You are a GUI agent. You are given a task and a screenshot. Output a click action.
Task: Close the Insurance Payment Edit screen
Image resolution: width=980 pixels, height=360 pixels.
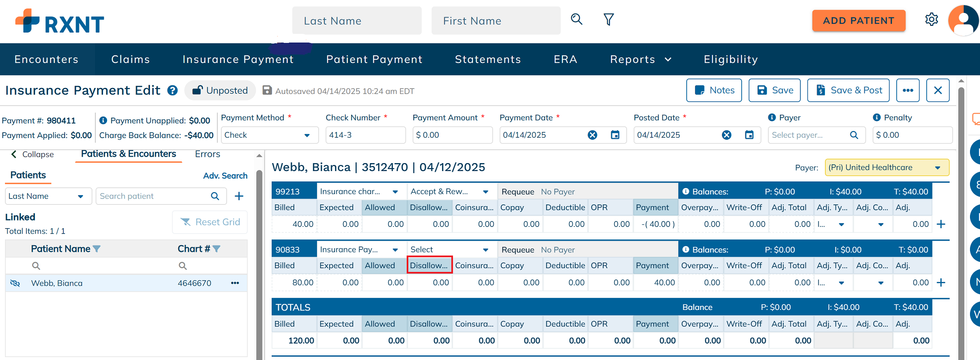[x=938, y=90]
